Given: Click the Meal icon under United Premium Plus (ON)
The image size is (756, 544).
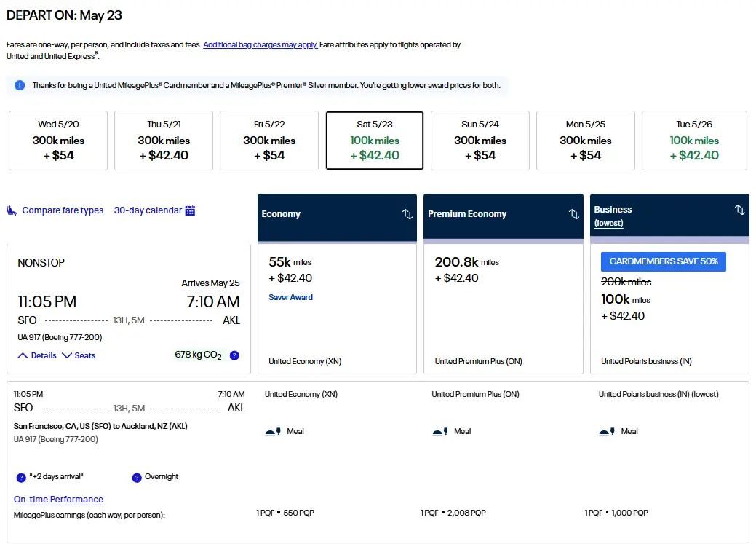Looking at the screenshot, I should point(440,432).
